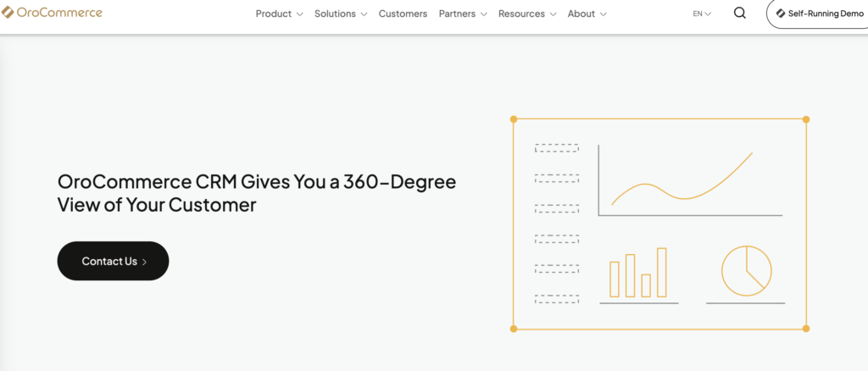Image resolution: width=868 pixels, height=371 pixels.
Task: Expand the Product dropdown chevron
Action: (299, 14)
